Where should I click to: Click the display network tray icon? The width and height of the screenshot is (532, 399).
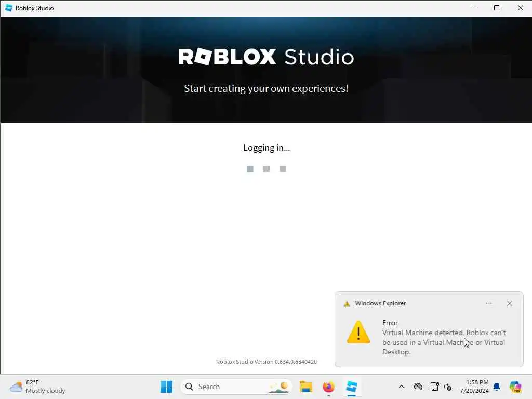coord(434,387)
